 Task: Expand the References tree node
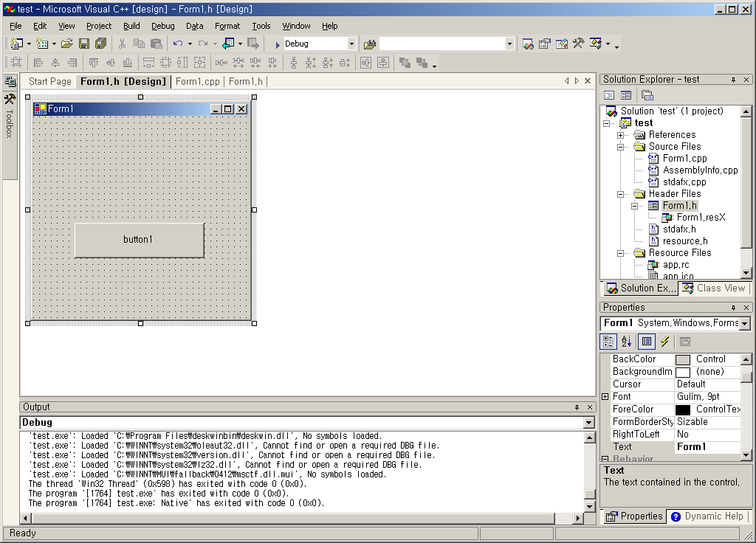[x=621, y=135]
